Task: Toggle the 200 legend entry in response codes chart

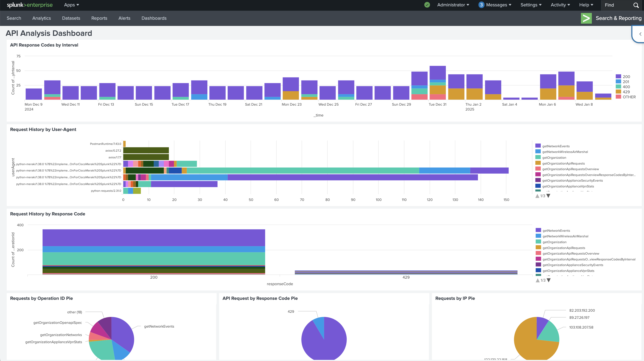Action: tap(627, 77)
